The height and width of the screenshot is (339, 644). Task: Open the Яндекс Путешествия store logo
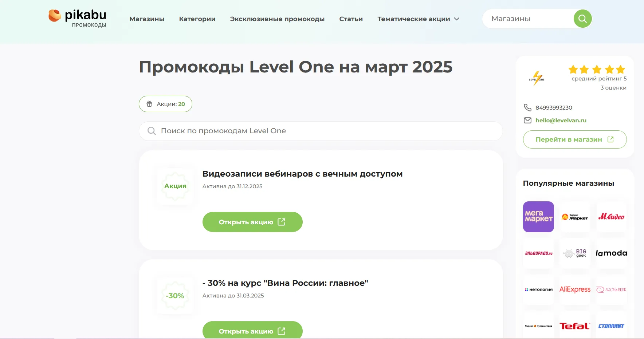tap(538, 326)
